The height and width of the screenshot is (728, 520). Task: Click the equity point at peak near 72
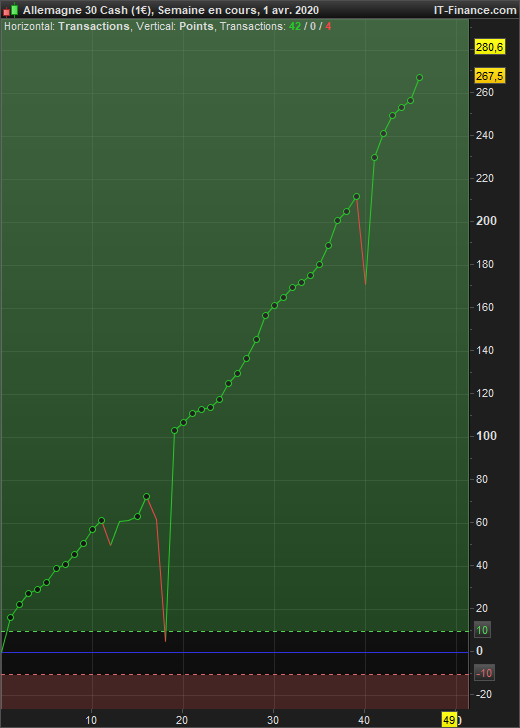coord(147,496)
